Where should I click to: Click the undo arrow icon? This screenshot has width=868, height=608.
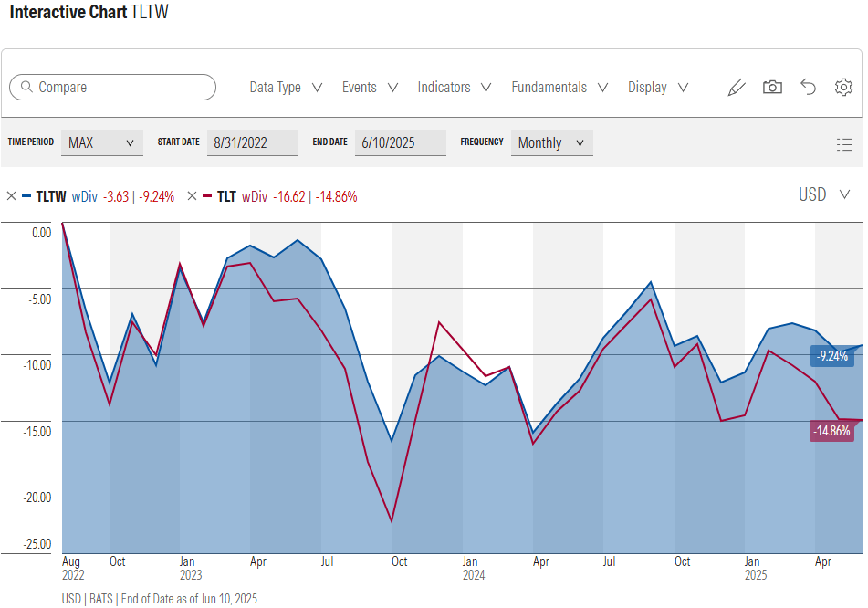click(x=808, y=87)
